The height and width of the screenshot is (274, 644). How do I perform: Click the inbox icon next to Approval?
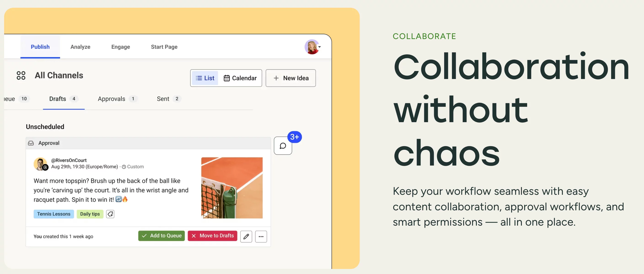(x=31, y=143)
